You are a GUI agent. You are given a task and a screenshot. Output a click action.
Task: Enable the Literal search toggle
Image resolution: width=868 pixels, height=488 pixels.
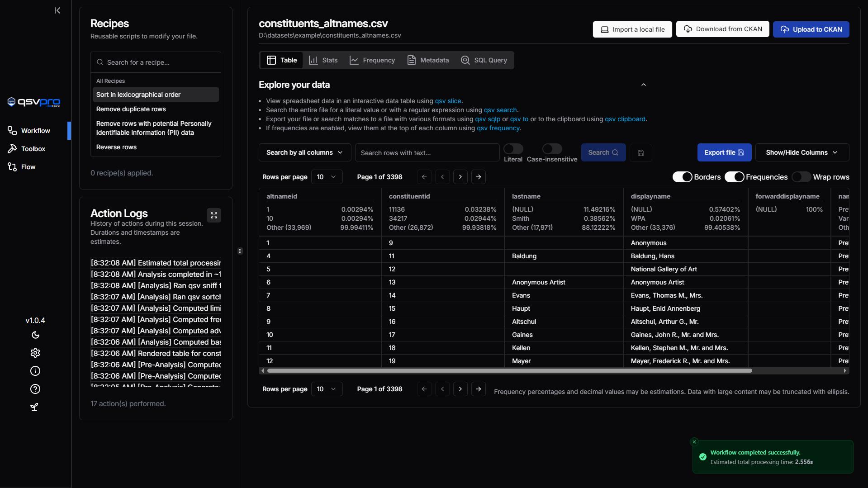[x=513, y=149]
